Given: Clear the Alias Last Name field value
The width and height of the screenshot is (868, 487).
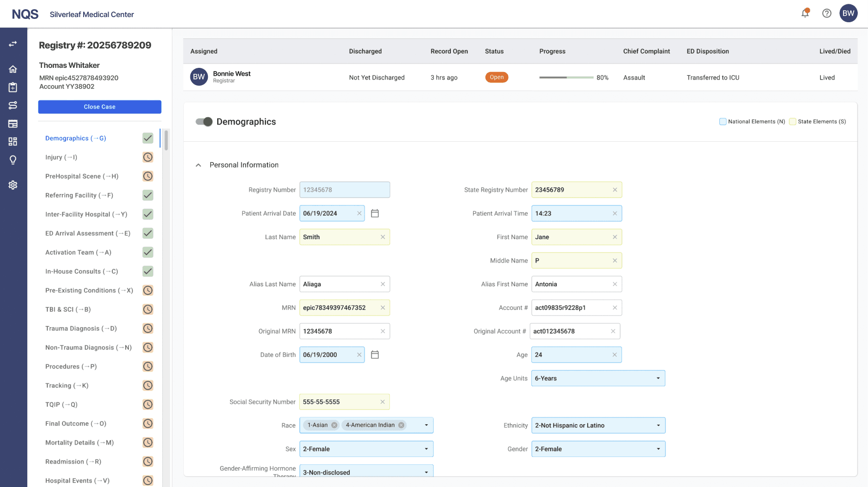Looking at the screenshot, I should (383, 284).
